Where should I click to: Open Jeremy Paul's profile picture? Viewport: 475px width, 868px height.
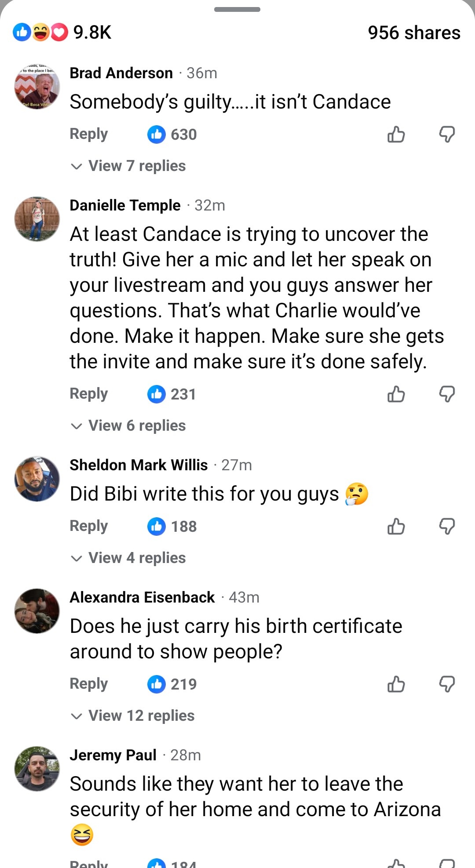[37, 768]
